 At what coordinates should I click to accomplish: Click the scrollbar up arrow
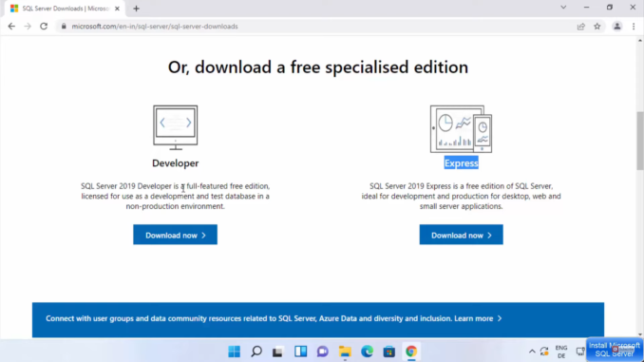[640, 40]
